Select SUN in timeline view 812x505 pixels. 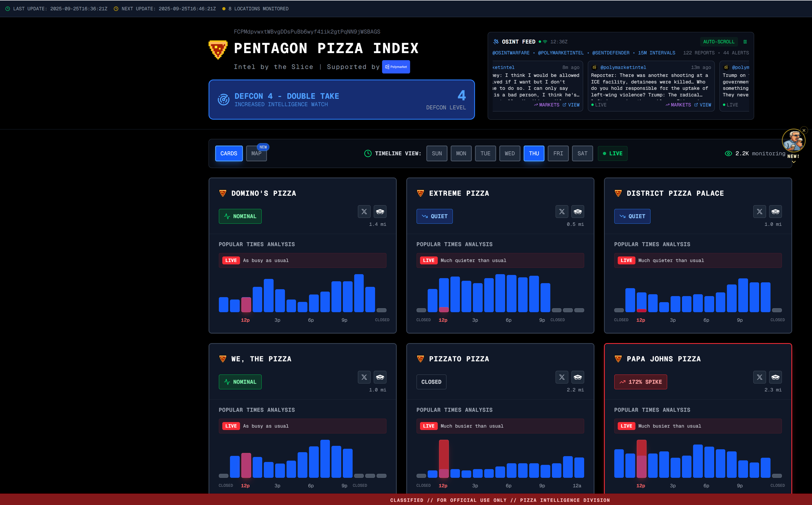pos(437,154)
